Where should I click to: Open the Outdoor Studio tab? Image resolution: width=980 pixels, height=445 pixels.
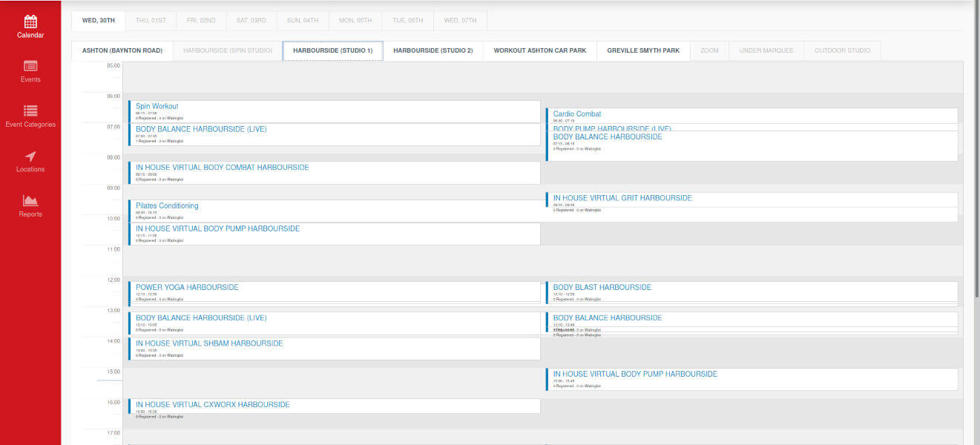[842, 51]
